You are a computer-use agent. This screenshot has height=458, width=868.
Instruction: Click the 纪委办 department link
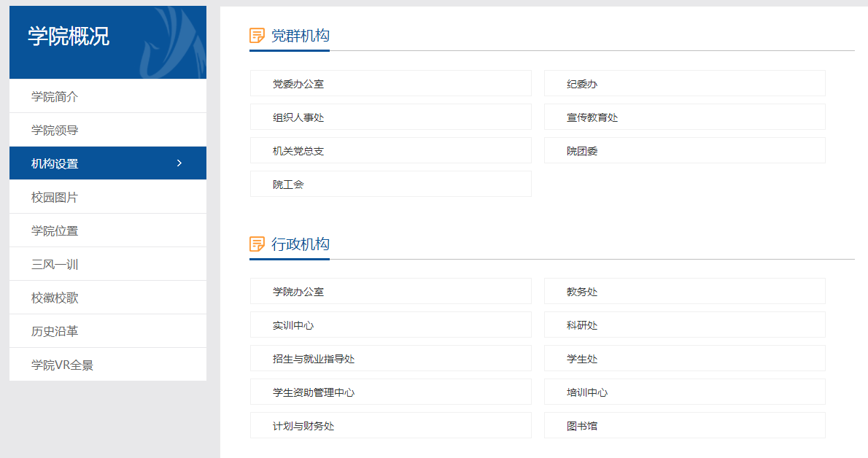point(582,84)
